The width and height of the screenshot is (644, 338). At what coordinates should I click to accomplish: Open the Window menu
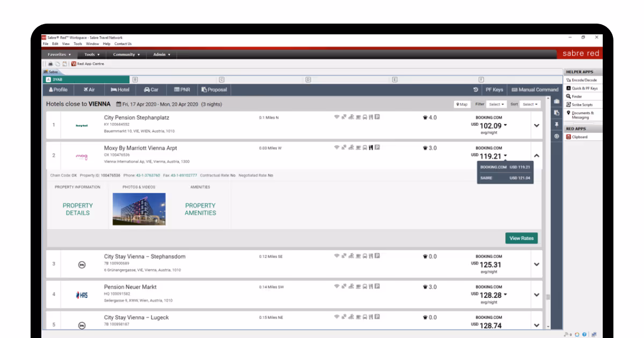(92, 43)
